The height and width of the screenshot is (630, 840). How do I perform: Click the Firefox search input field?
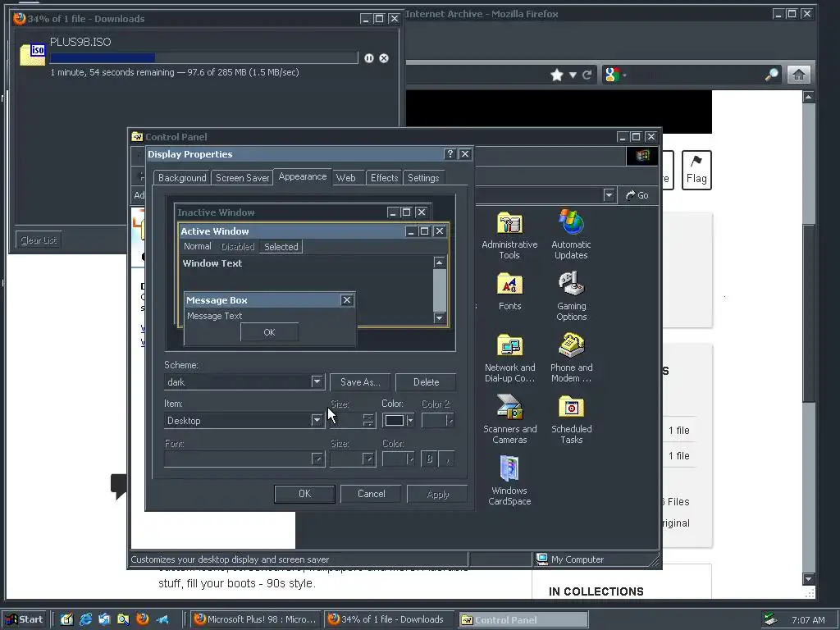(x=694, y=75)
